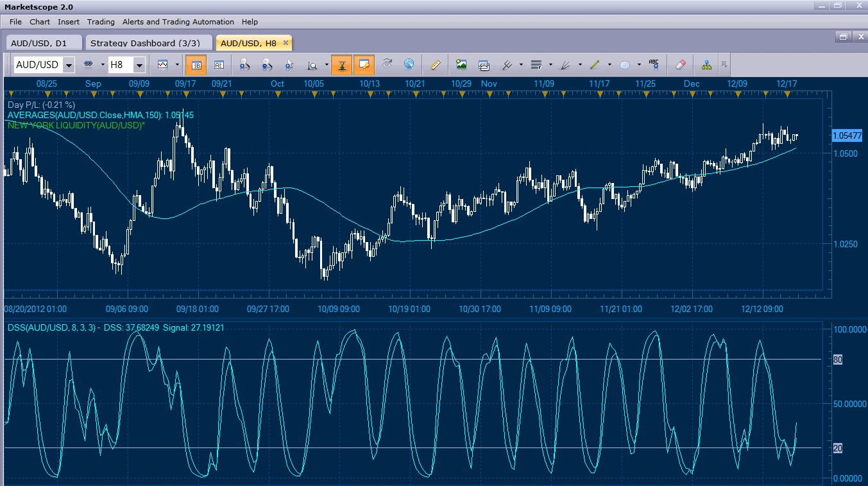Viewport: 868px width, 486px height.
Task: Click the vertical scale zoom icon
Action: click(312, 65)
